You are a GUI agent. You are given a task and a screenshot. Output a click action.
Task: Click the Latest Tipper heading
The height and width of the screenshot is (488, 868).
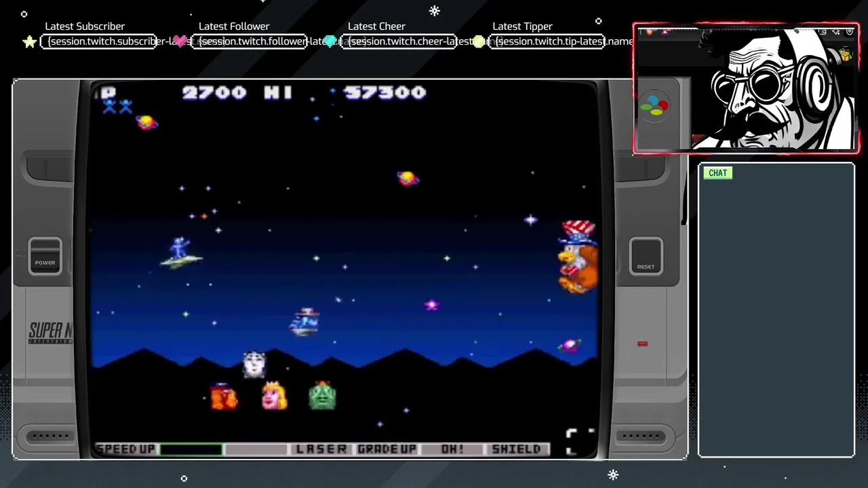(x=522, y=26)
